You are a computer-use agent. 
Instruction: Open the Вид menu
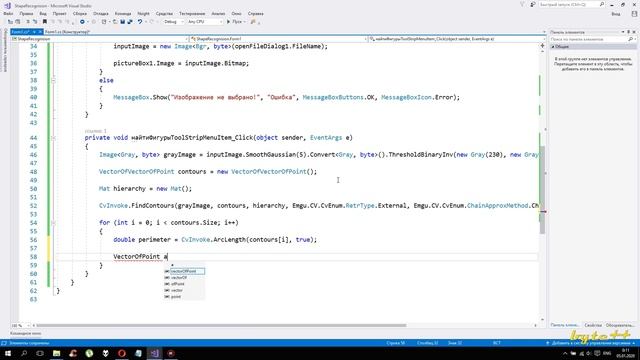(x=43, y=13)
